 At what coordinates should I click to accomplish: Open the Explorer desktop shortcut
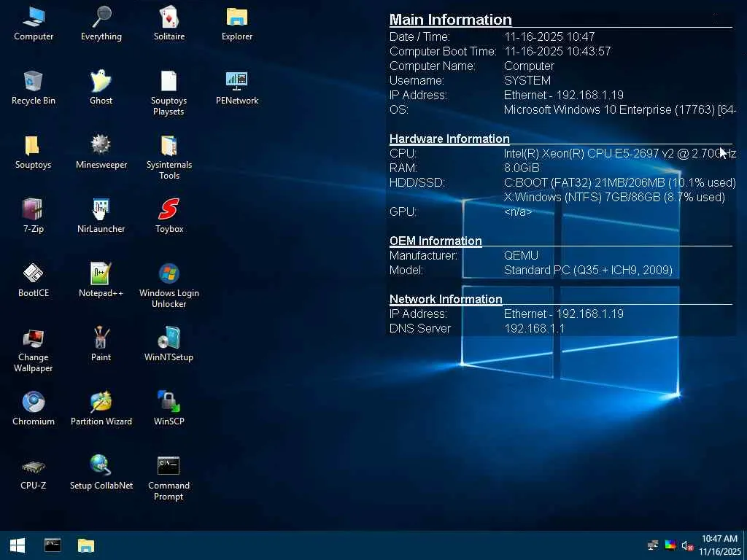(x=237, y=24)
